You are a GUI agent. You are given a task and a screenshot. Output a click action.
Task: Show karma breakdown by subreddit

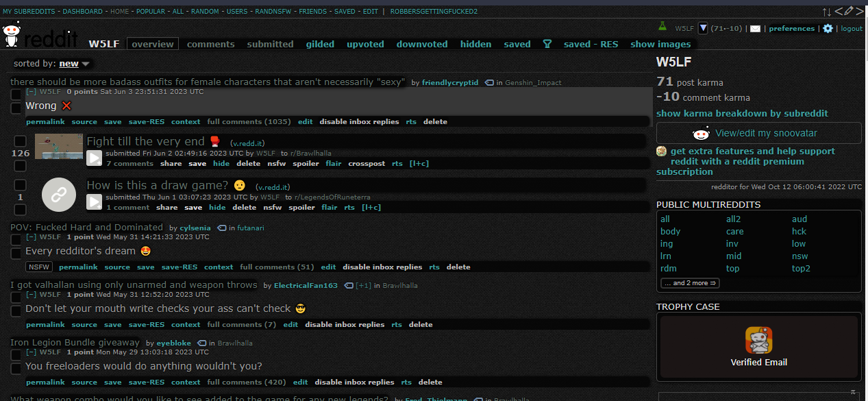pyautogui.click(x=742, y=113)
